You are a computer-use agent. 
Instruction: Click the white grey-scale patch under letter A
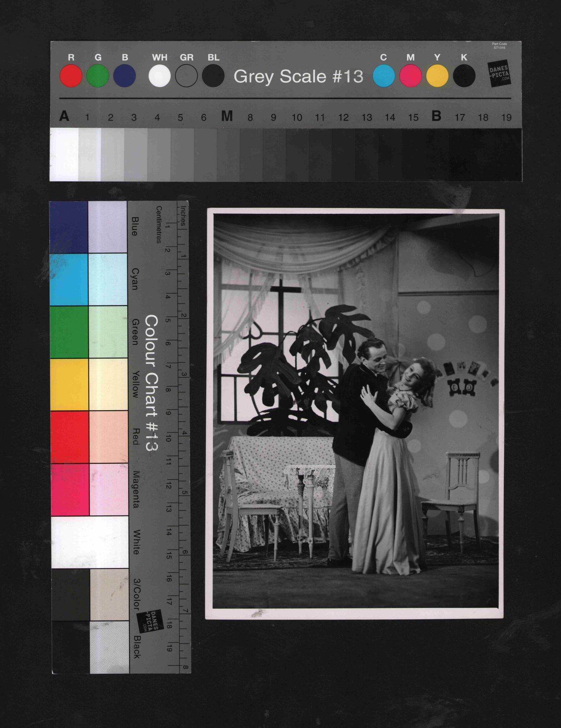coord(64,154)
